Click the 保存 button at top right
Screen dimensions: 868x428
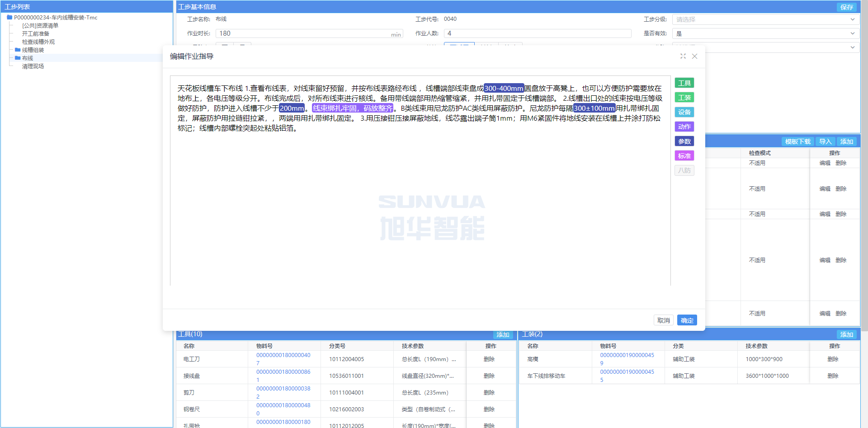846,7
